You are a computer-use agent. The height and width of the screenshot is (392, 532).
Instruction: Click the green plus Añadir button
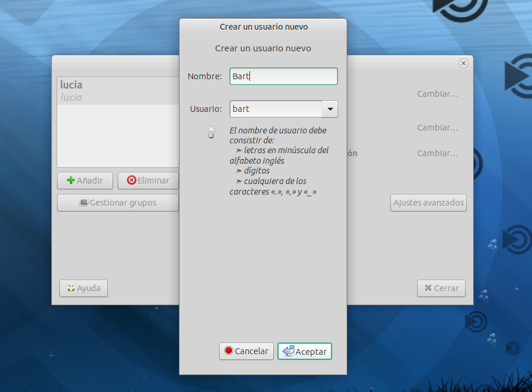pos(85,181)
